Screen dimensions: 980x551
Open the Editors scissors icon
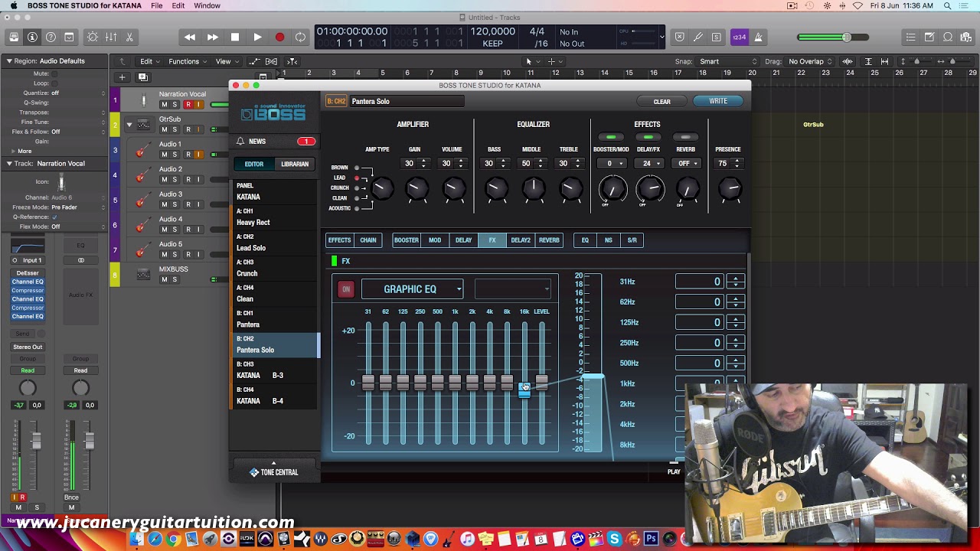[x=129, y=37]
